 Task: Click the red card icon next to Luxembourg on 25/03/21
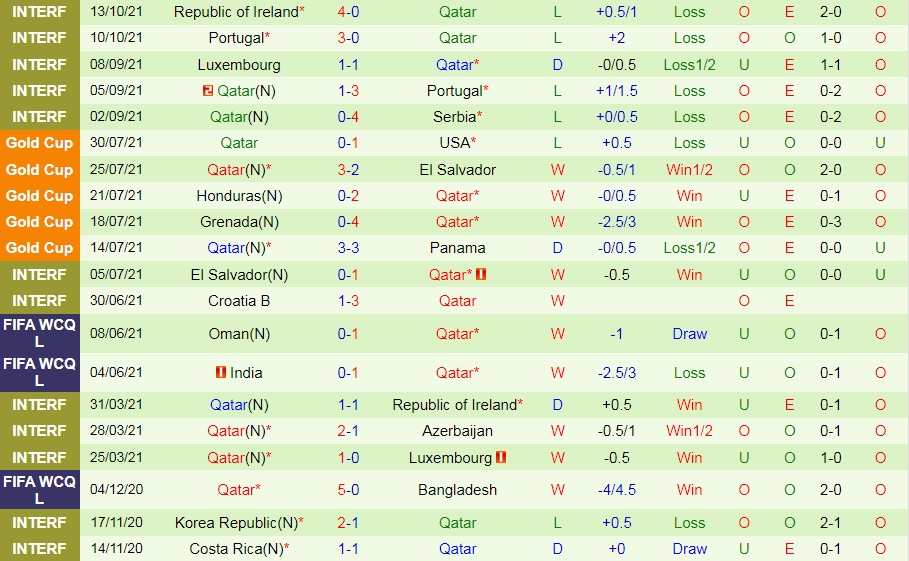pos(501,458)
